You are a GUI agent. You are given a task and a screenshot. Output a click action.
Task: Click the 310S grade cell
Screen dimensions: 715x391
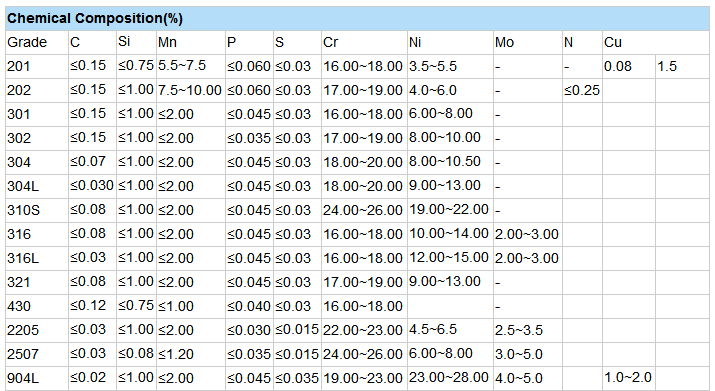tap(37, 210)
